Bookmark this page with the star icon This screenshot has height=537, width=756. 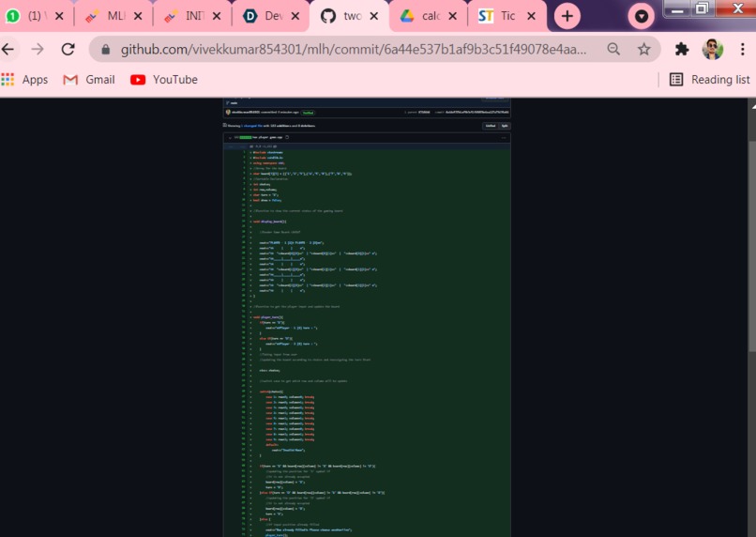point(643,49)
